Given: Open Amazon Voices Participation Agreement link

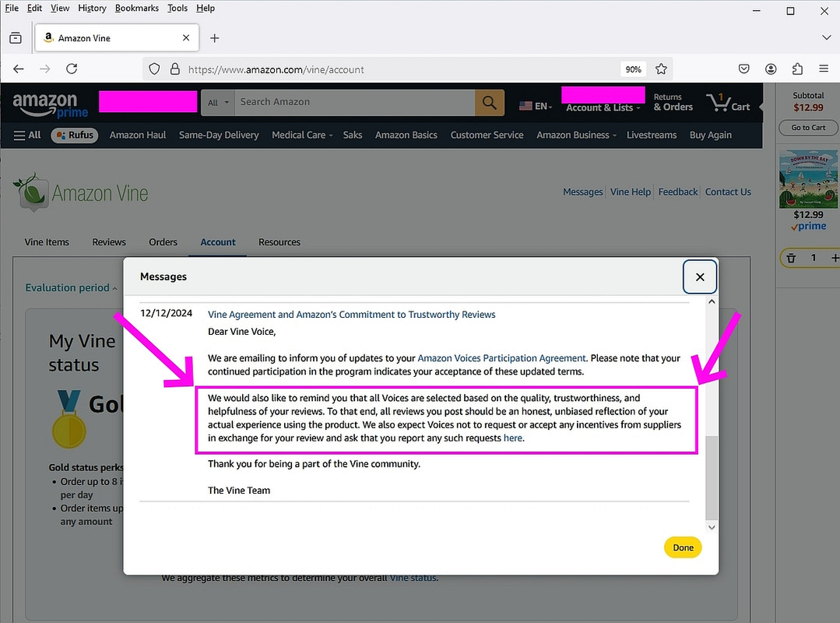Looking at the screenshot, I should pos(501,358).
